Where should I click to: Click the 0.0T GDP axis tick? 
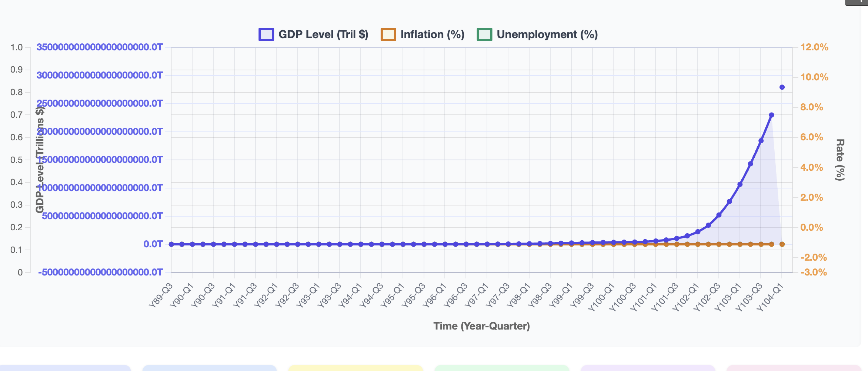[x=153, y=244]
